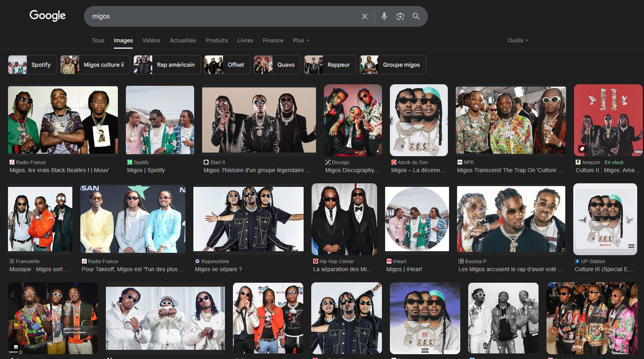This screenshot has height=359, width=644.
Task: Click the NPR source favicon
Action: [x=459, y=162]
